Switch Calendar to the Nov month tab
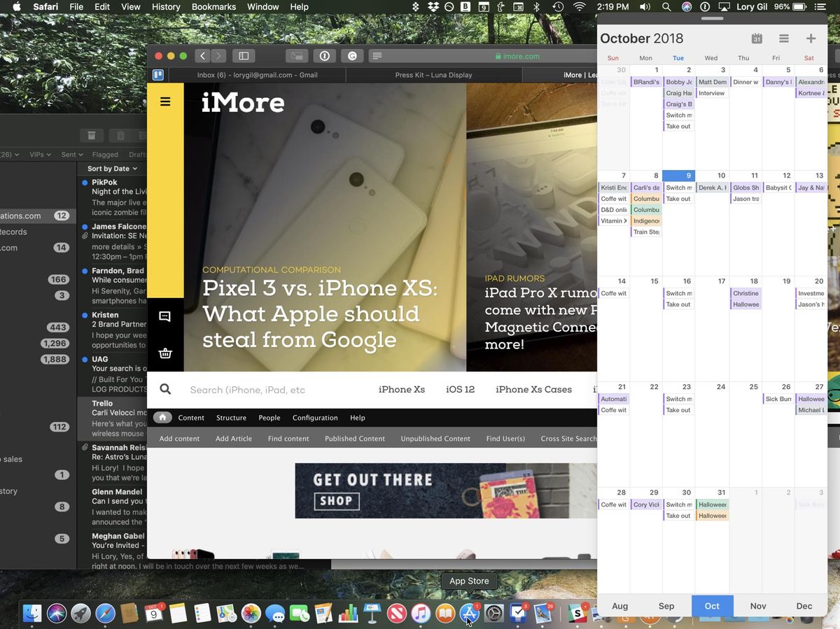The height and width of the screenshot is (629, 840). coord(758,606)
